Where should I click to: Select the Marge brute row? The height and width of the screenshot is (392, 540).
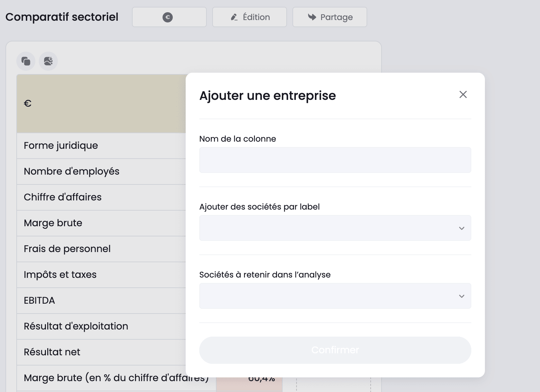[x=101, y=223]
